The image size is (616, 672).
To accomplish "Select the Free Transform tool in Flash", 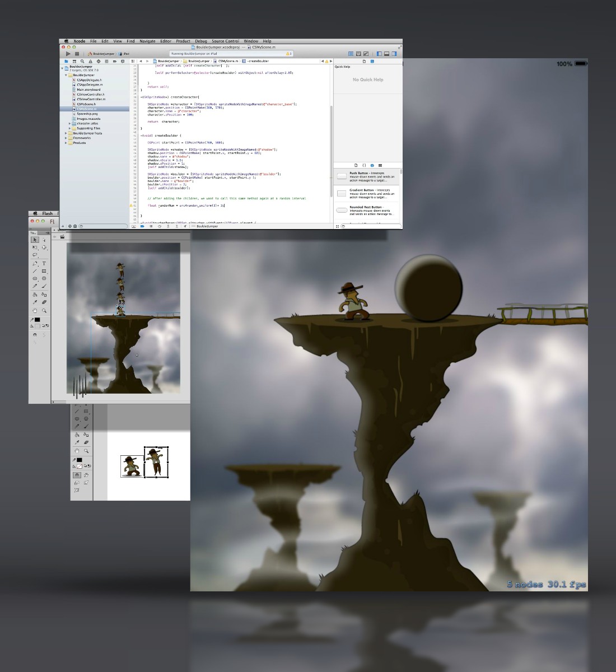I will pos(35,248).
